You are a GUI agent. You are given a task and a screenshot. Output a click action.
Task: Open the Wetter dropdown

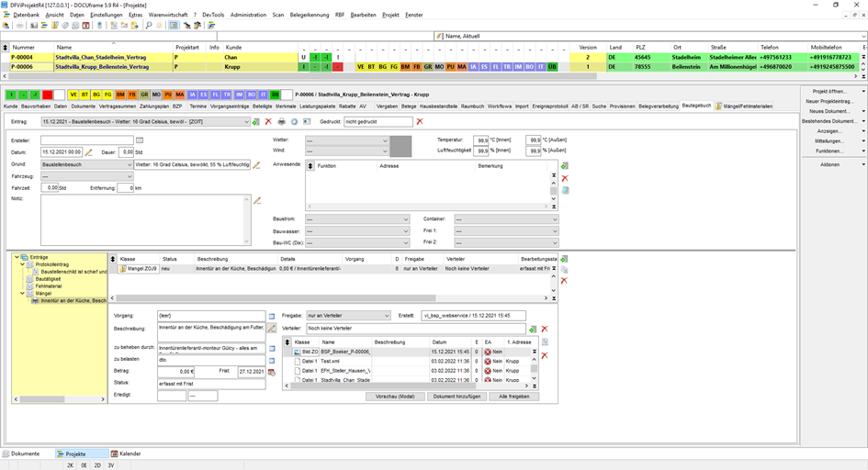click(385, 140)
